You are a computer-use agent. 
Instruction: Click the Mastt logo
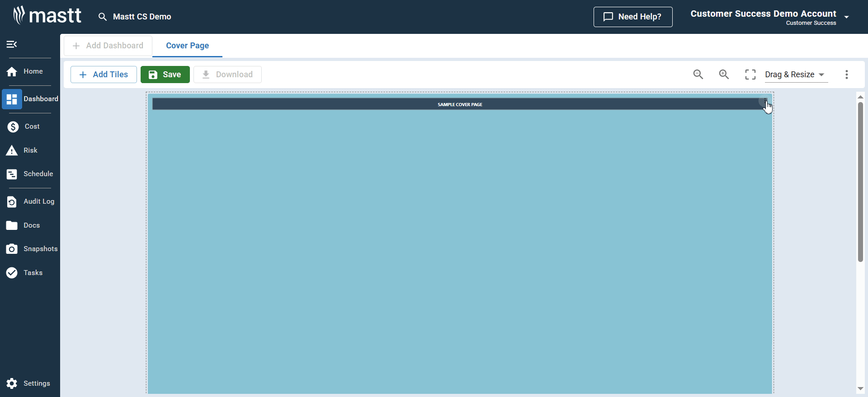(x=47, y=16)
